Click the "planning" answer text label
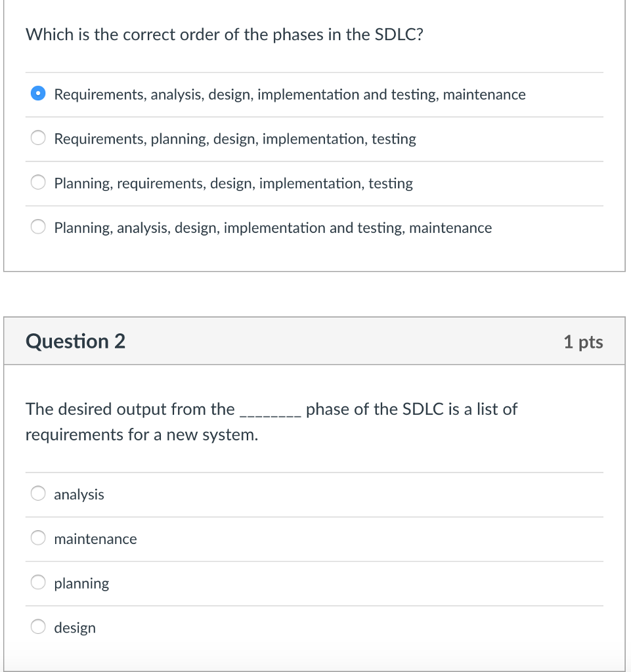Image resolution: width=631 pixels, height=672 pixels. [x=81, y=583]
